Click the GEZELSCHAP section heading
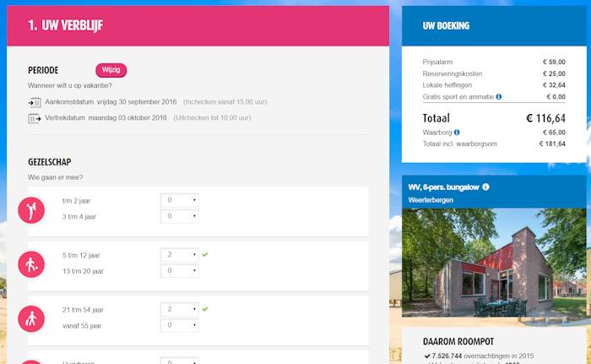Viewport: 591px width, 364px height. coord(49,162)
